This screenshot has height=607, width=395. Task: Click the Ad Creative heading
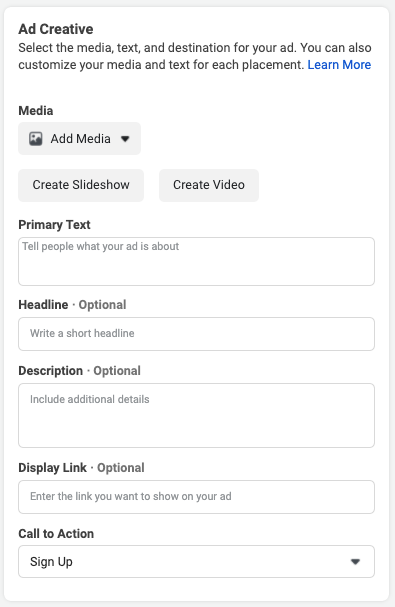tap(56, 29)
